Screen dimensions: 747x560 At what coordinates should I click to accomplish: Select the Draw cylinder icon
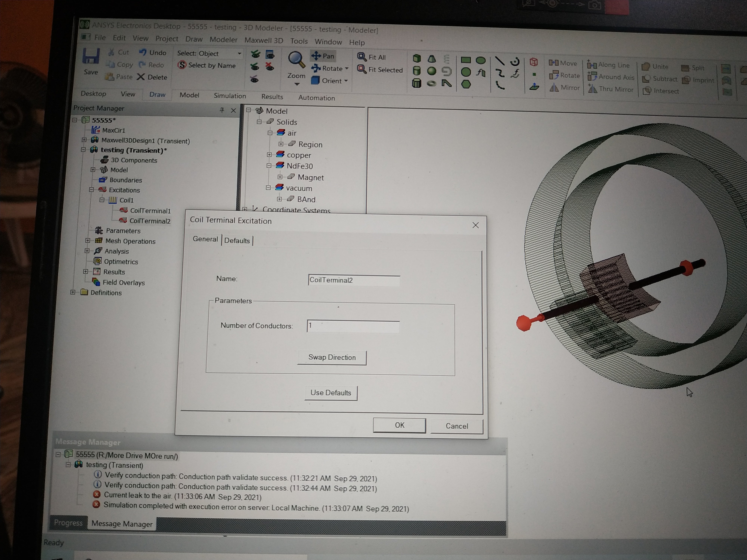[x=417, y=71]
